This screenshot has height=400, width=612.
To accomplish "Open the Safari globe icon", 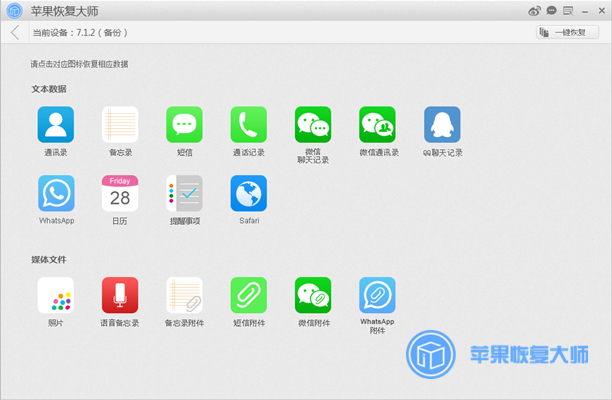I will pyautogui.click(x=249, y=193).
